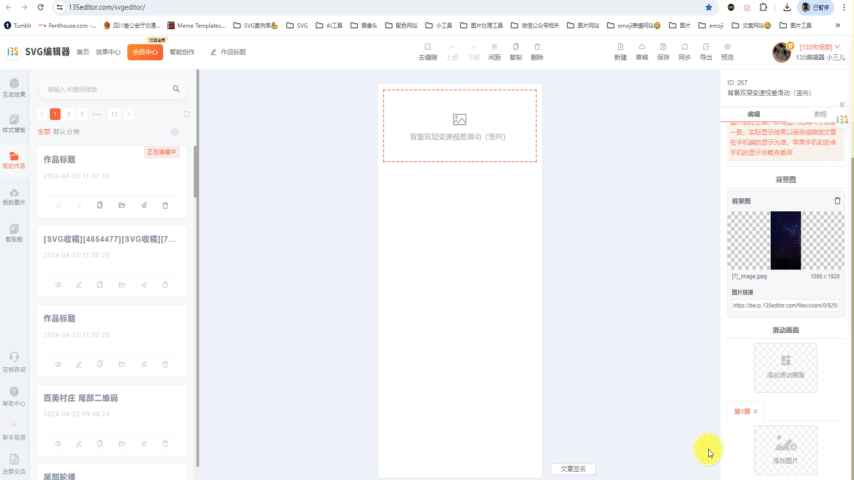Delete the 背景图 image with trash icon

pos(837,201)
